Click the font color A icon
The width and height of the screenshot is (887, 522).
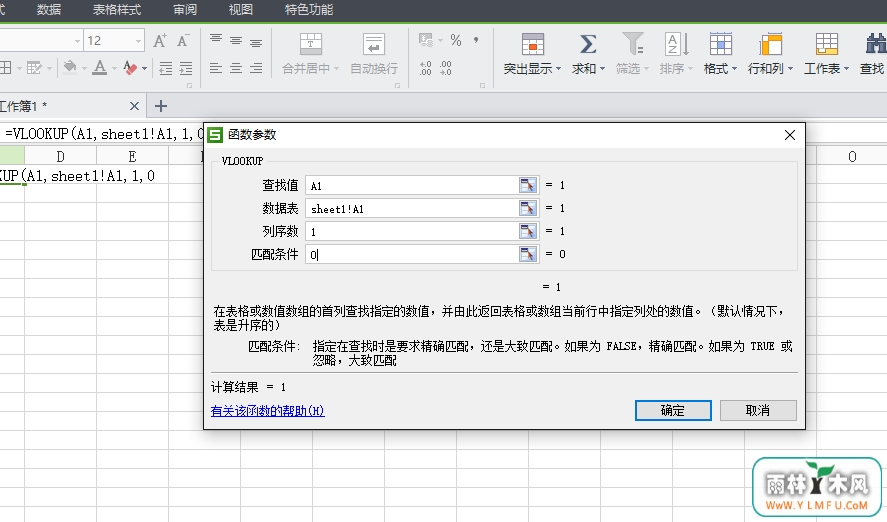(100, 68)
